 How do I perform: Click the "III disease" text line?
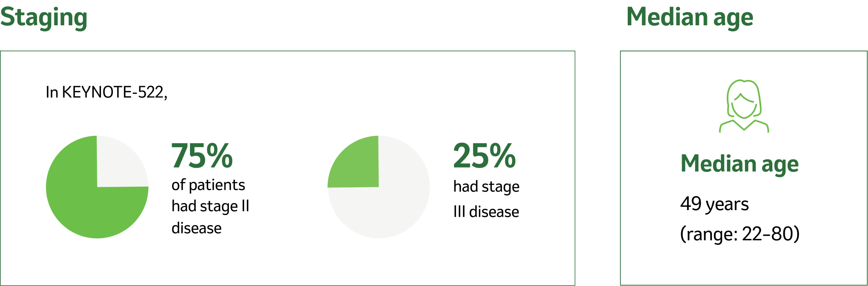coord(486,212)
